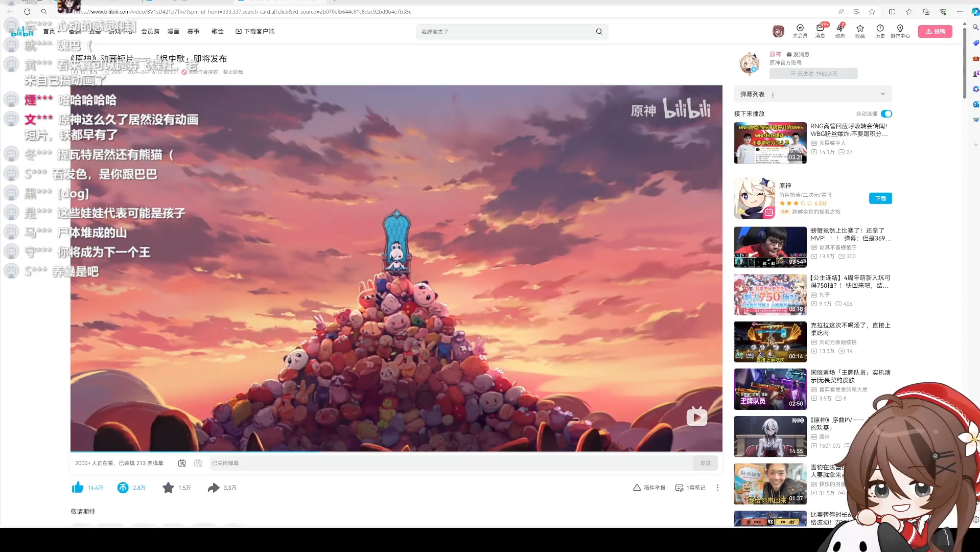This screenshot has height=552, width=980.
Task: Open the three-dot more options below video
Action: pos(717,488)
